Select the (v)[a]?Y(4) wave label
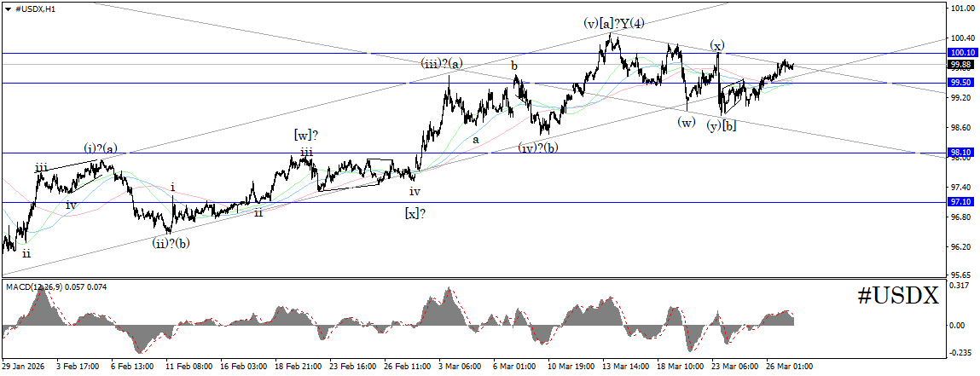 (x=614, y=24)
